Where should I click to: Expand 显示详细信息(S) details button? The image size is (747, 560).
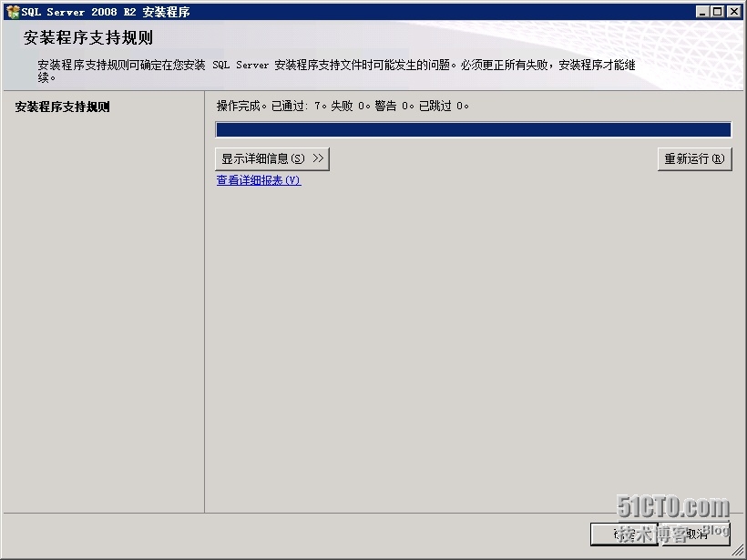point(272,158)
